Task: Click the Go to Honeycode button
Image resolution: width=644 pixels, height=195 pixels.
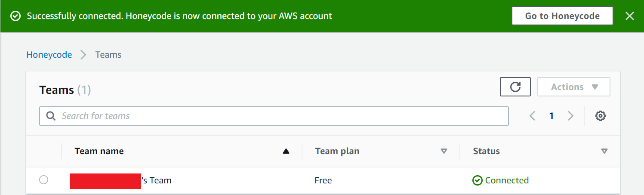Action: coord(562,16)
